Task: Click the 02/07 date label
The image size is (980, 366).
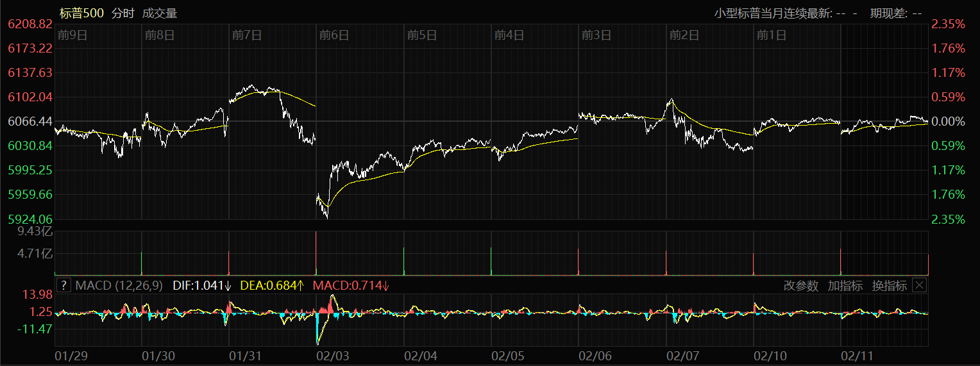Action: coord(682,355)
